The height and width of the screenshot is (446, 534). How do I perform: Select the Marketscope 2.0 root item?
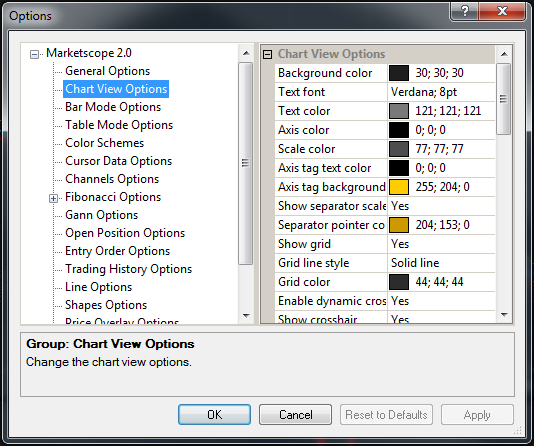point(89,53)
